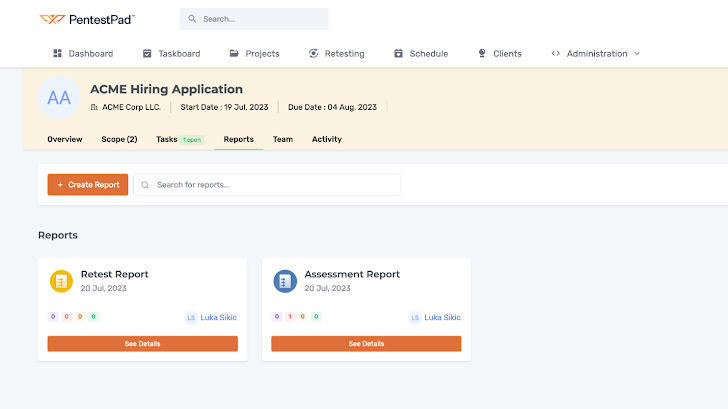
Task: Click the blue Assessment Report icon
Action: coord(285,282)
